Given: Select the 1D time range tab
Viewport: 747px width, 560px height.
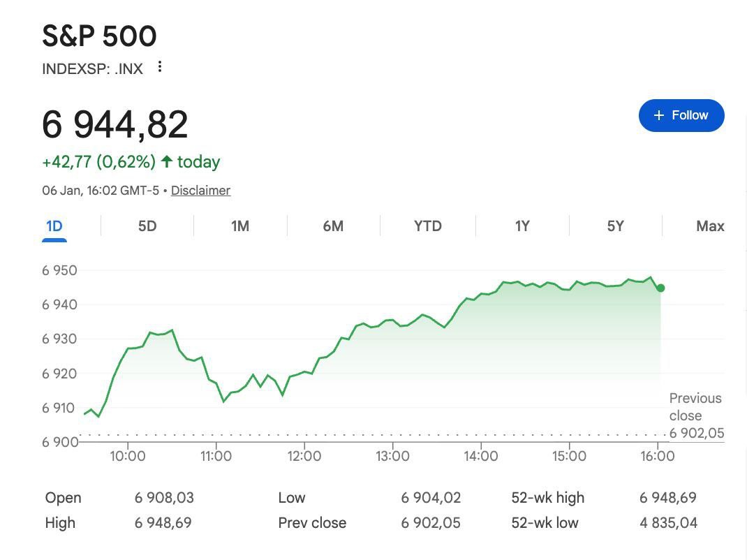Looking at the screenshot, I should (x=54, y=226).
